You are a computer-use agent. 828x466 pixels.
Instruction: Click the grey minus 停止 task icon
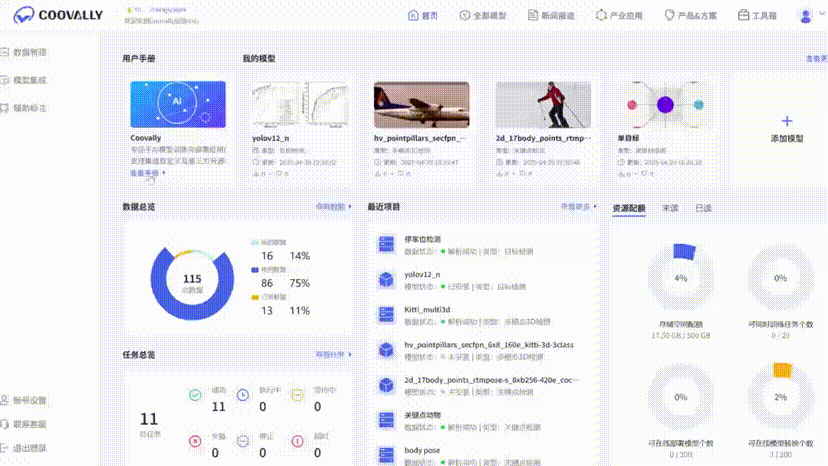pos(242,441)
